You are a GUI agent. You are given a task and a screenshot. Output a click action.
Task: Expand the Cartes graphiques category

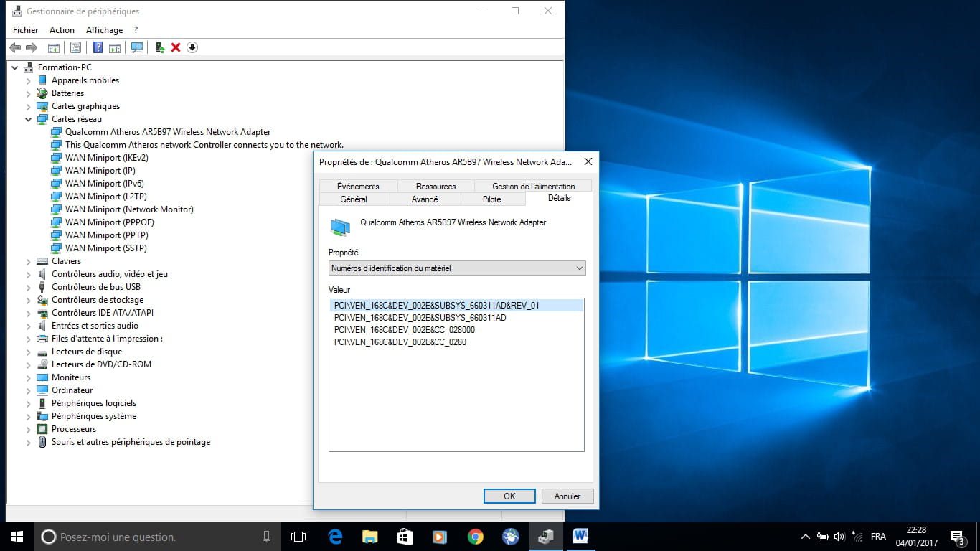(x=29, y=106)
